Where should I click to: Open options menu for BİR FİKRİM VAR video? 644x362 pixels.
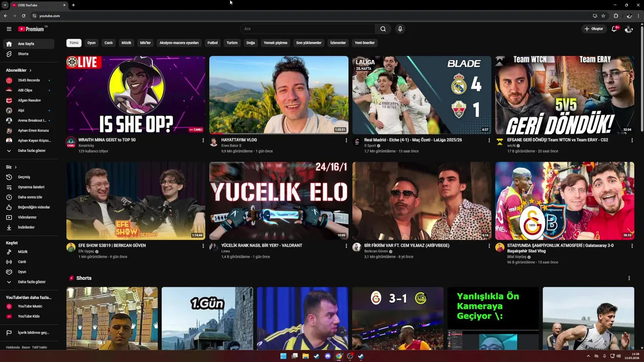[x=489, y=246]
